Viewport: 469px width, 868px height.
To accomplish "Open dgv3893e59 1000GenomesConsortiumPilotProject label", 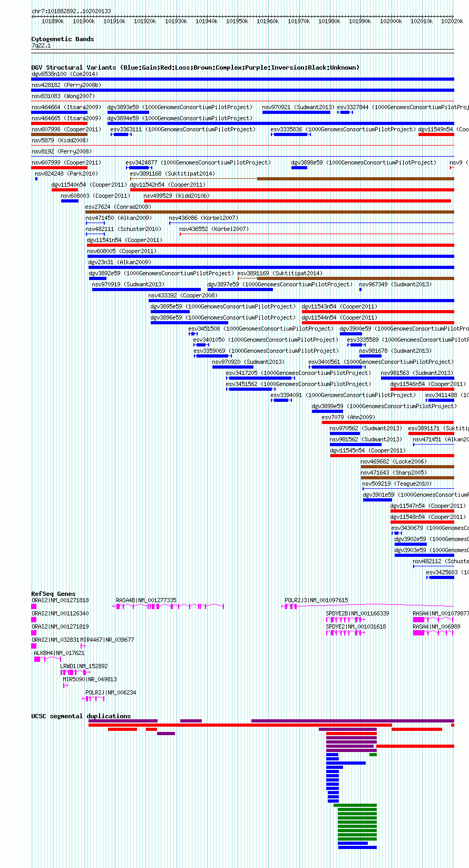I will click(180, 107).
